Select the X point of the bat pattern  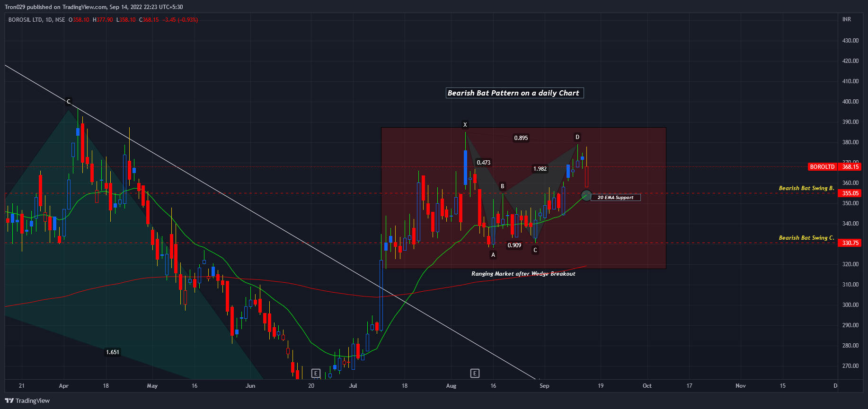pyautogui.click(x=465, y=125)
